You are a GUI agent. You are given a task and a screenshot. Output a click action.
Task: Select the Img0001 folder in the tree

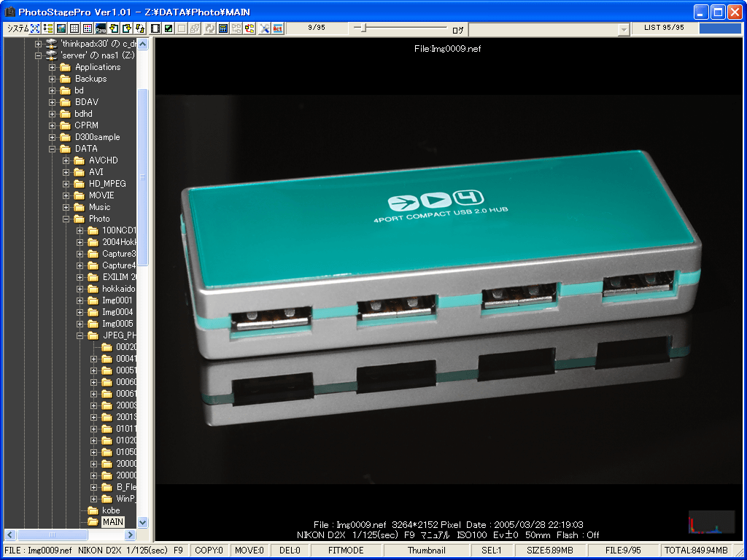[117, 300]
